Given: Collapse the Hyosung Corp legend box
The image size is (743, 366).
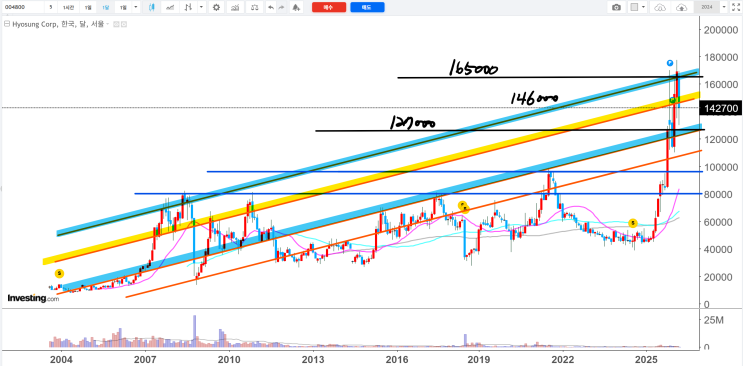Looking at the screenshot, I should click(x=6, y=24).
